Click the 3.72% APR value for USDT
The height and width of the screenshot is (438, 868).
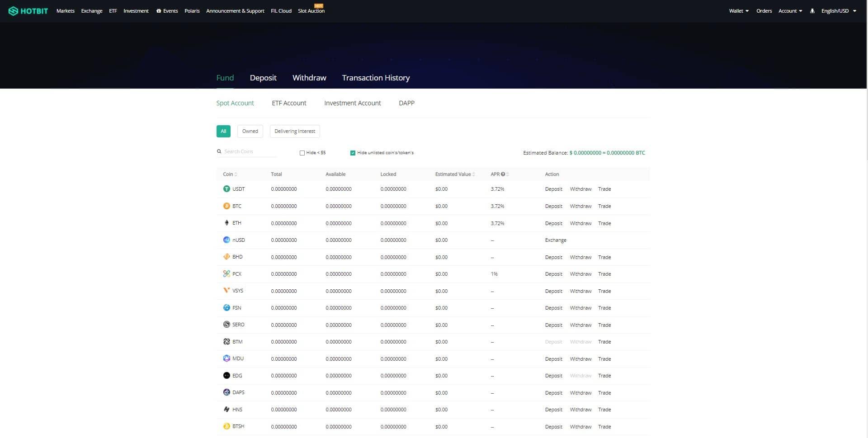pos(497,189)
